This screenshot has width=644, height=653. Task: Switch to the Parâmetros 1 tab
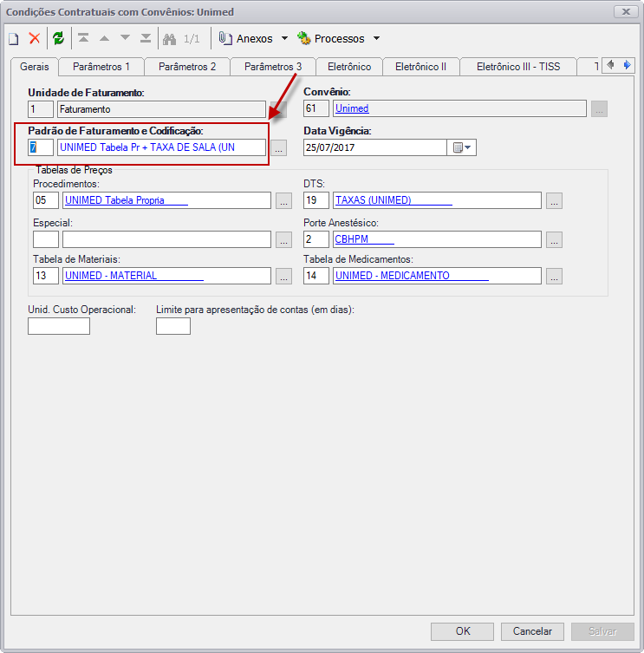click(101, 67)
